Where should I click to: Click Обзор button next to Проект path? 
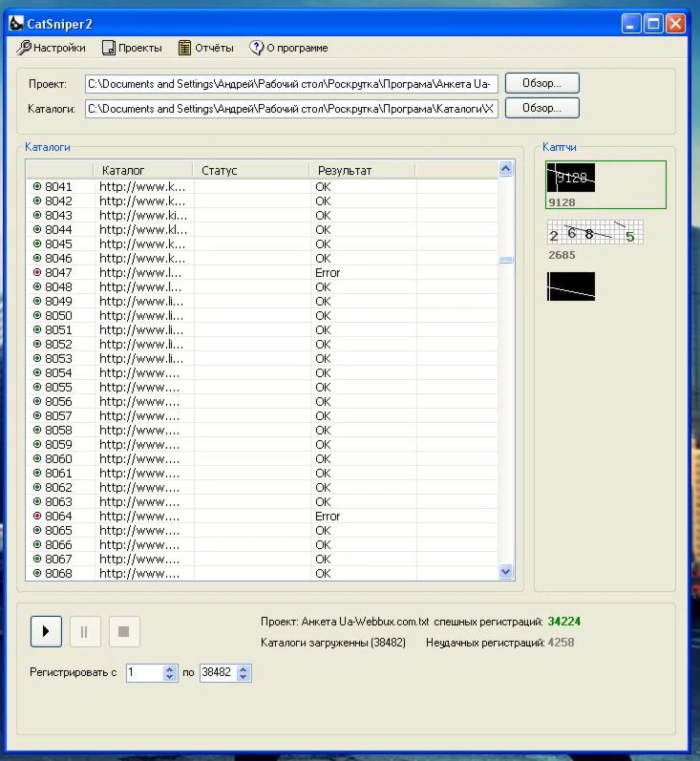541,84
